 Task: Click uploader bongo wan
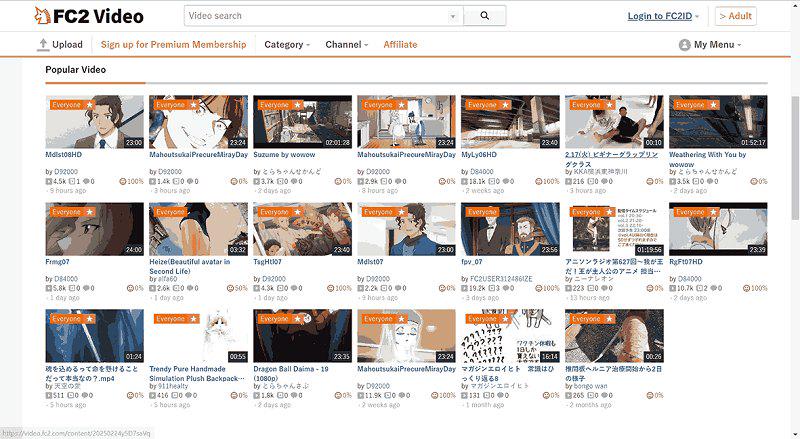[591, 386]
